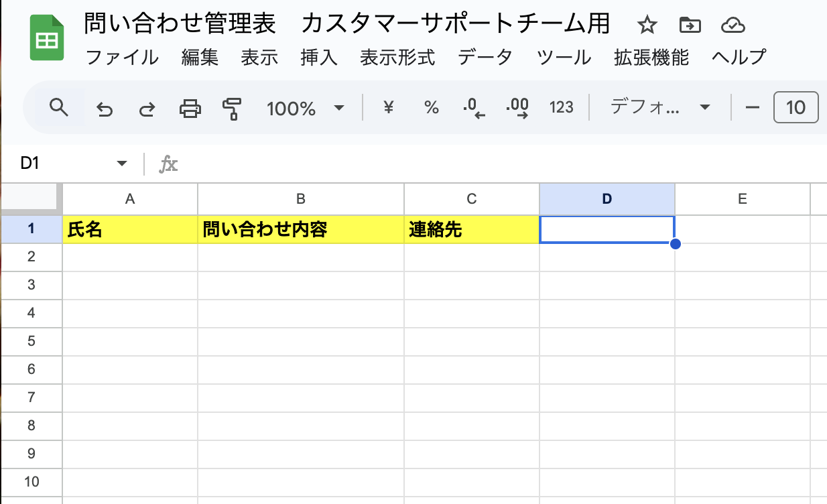The image size is (827, 504).
Task: Open the default font dropdown
Action: coord(659,107)
